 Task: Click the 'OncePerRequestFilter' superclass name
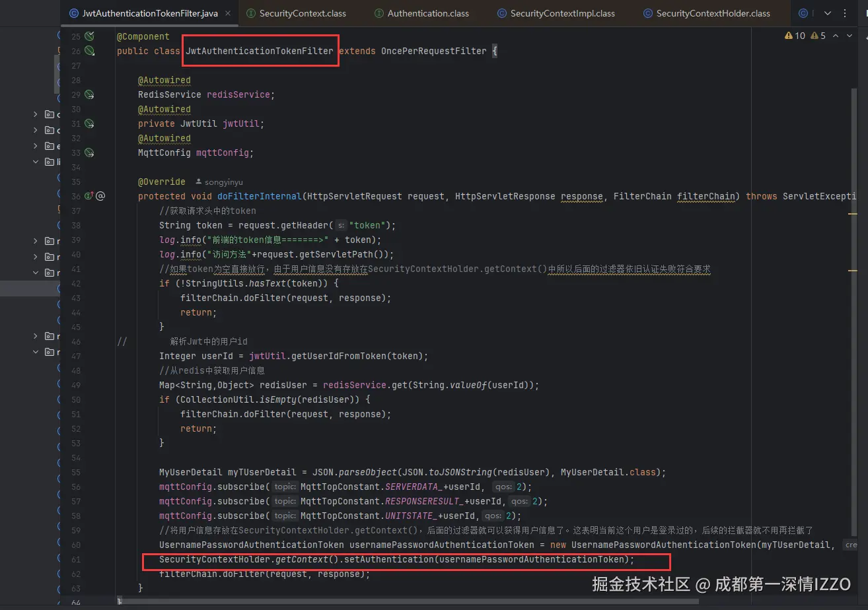pos(433,51)
